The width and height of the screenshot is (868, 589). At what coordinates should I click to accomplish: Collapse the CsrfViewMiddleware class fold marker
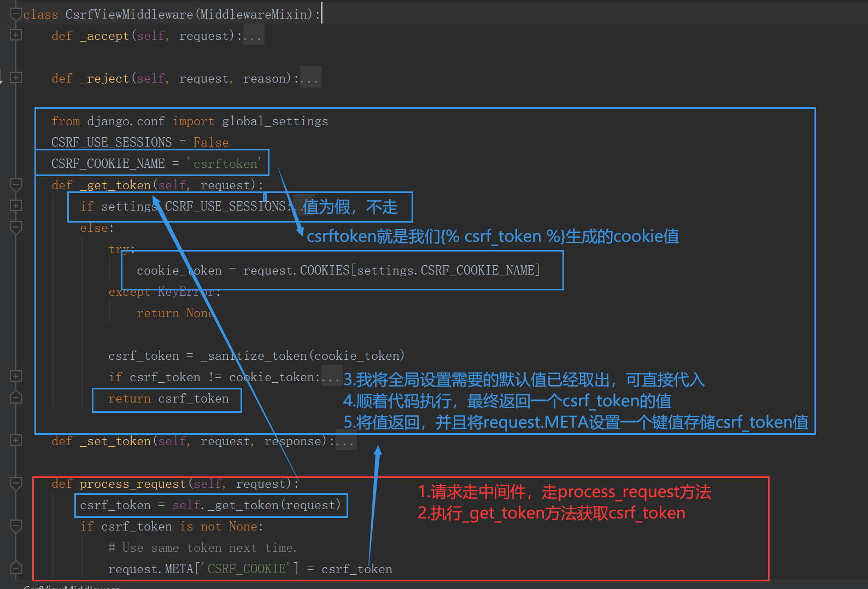point(16,14)
